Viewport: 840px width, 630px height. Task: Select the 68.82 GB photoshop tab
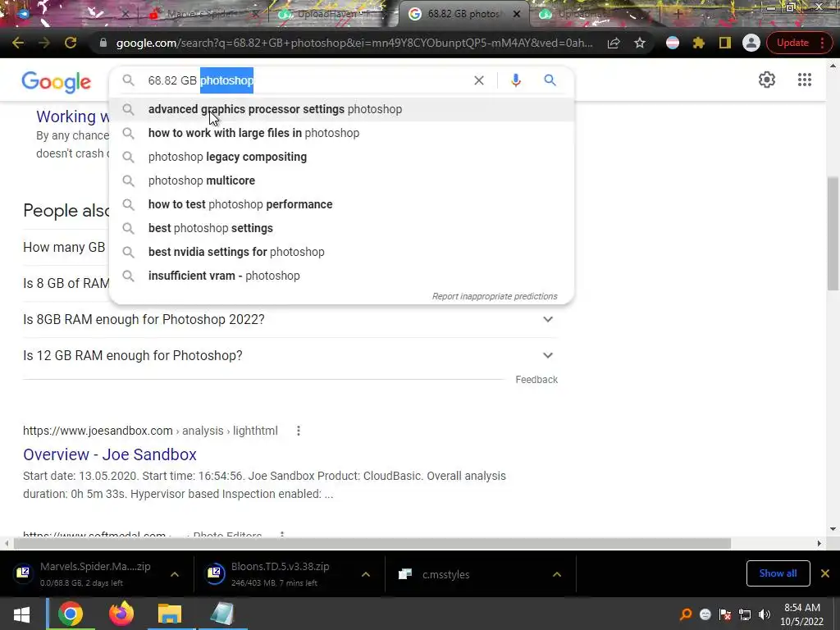463,14
